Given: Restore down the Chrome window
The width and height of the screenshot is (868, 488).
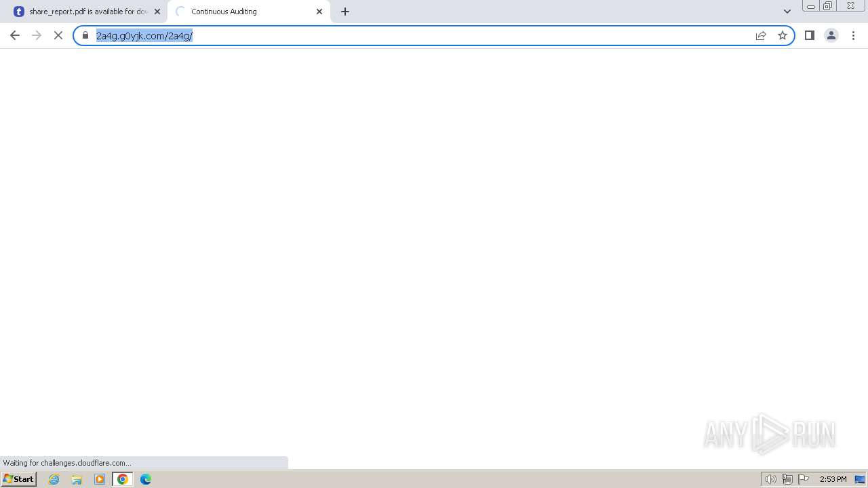Looking at the screenshot, I should (828, 6).
